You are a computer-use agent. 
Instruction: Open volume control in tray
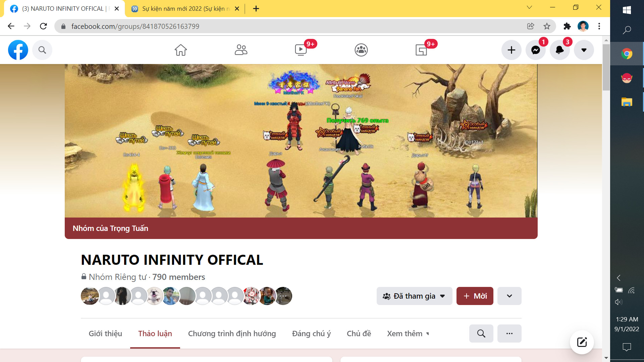click(619, 302)
